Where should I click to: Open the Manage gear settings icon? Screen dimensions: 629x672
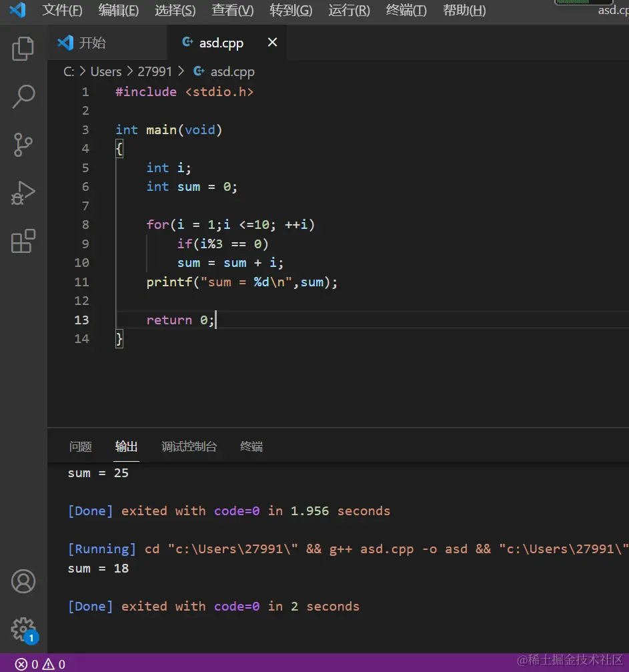23,629
